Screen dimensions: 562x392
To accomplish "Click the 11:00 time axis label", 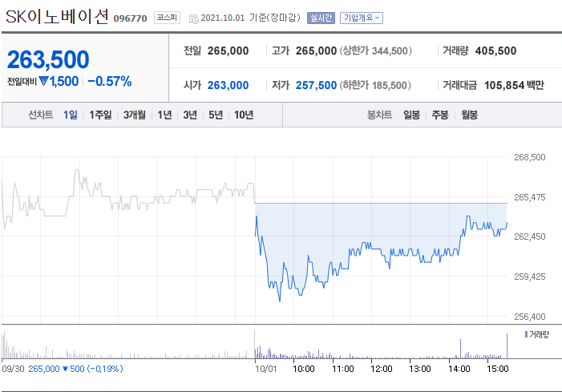I will [342, 369].
